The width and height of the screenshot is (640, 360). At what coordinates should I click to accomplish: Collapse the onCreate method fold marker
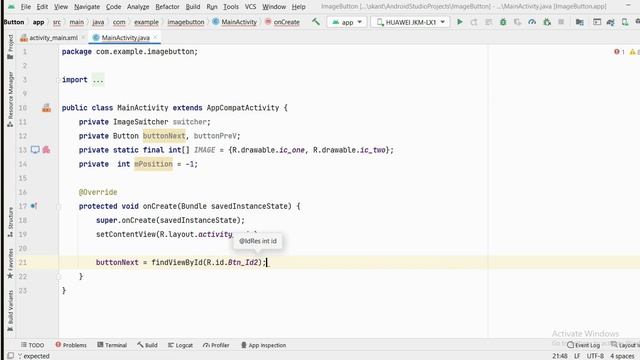pos(58,207)
